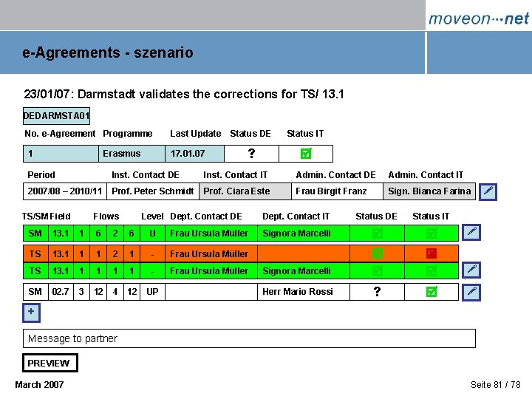Toggle green Status DE checkbox in orange TS row
532x399 pixels.
(x=378, y=253)
